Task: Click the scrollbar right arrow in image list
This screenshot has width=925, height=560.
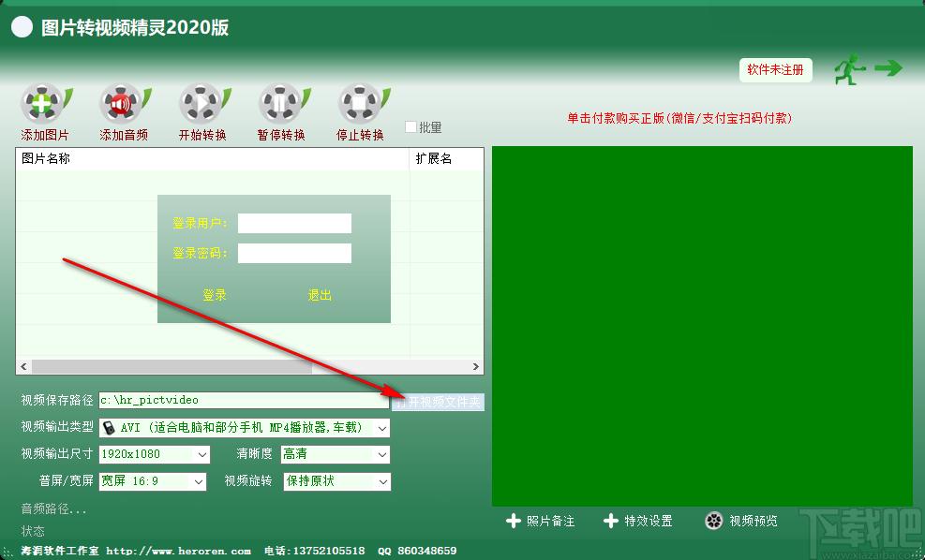Action: click(x=475, y=367)
